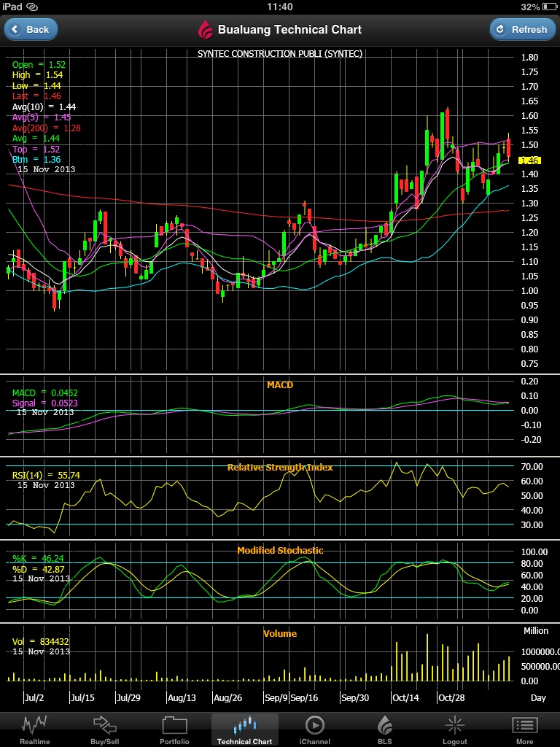Select the Technical Chart tab

pyautogui.click(x=244, y=729)
